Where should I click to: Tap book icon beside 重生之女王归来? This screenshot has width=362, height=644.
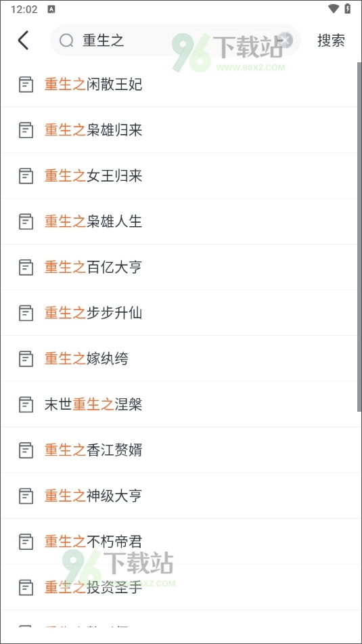(26, 176)
